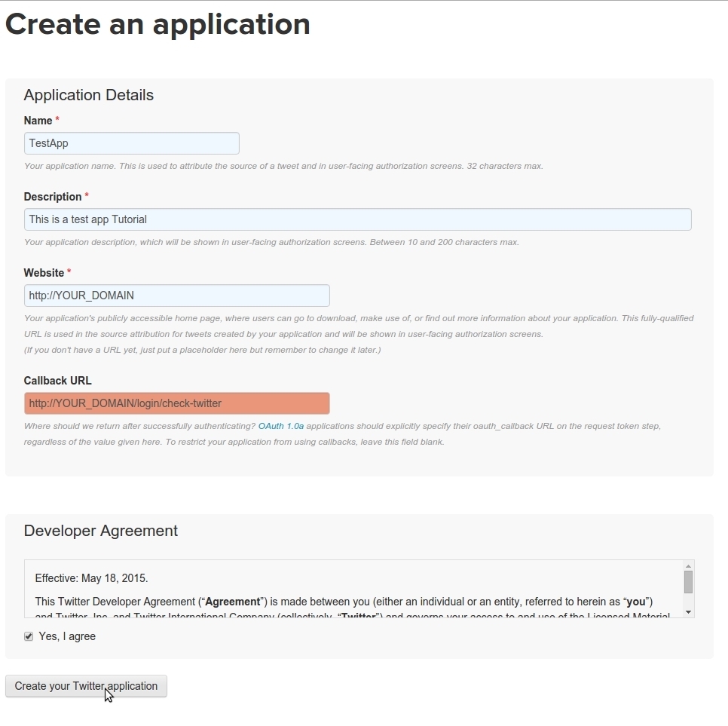Image resolution: width=728 pixels, height=726 pixels.
Task: Click the Website field label
Action: click(44, 273)
